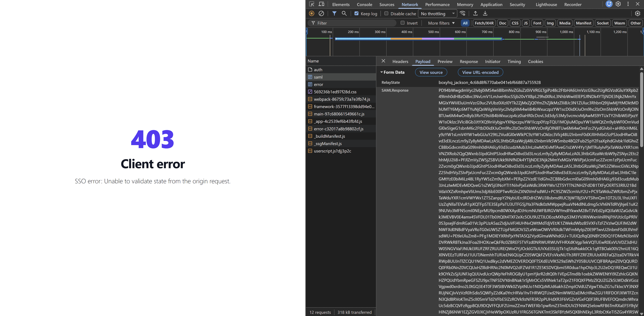The image size is (644, 316).
Task: Open the Lighthouse panel tab
Action: click(x=546, y=5)
